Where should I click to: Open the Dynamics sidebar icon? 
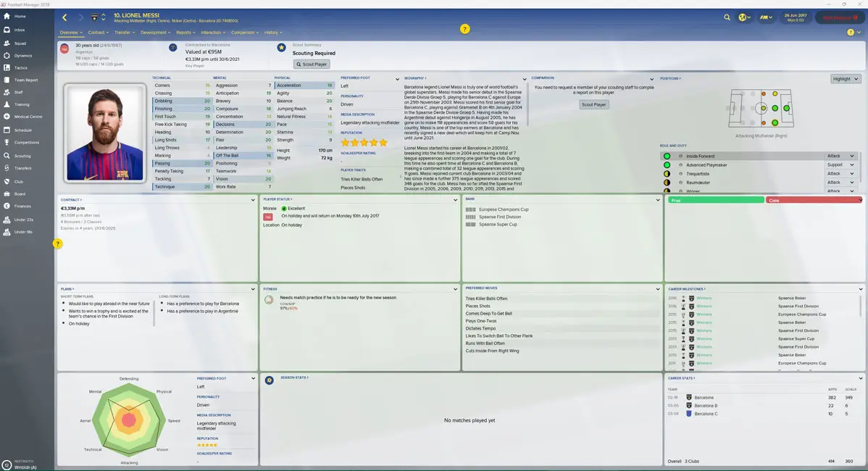click(x=7, y=55)
